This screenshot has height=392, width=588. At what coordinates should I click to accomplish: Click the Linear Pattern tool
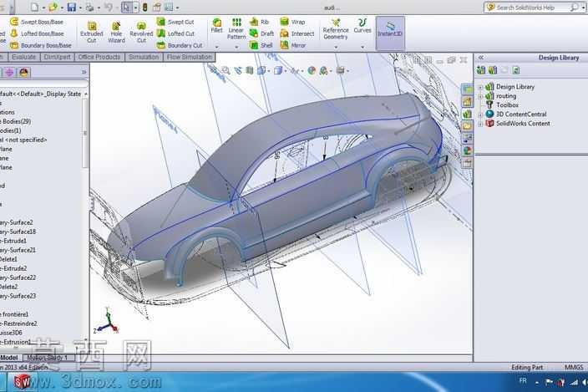[236, 29]
